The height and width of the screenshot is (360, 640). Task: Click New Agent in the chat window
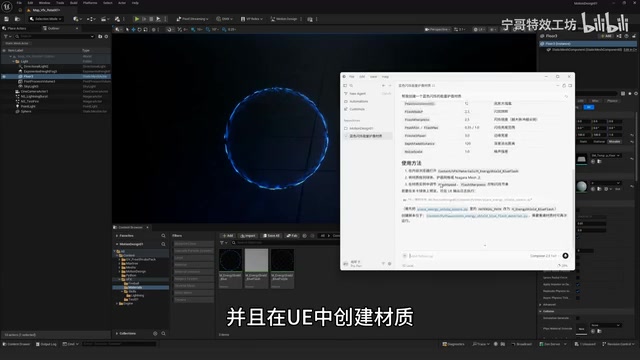357,93
